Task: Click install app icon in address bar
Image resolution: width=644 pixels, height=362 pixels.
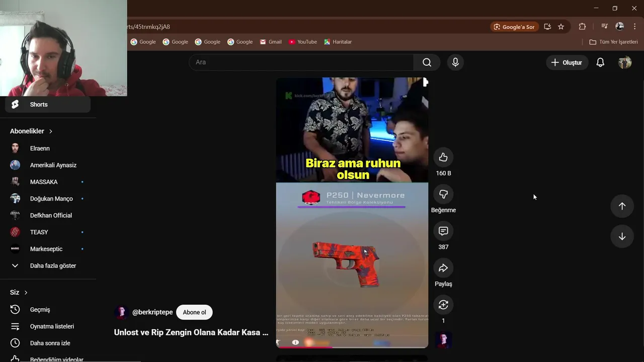Action: pyautogui.click(x=547, y=27)
